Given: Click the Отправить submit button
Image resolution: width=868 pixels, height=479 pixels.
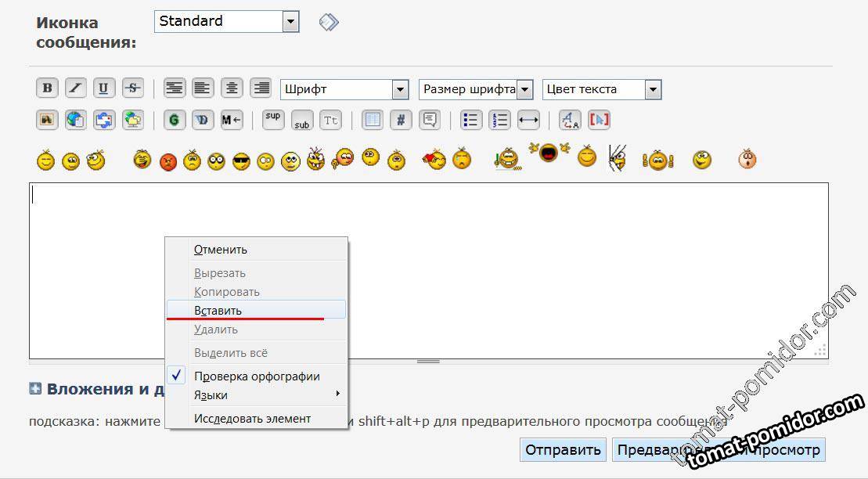Looking at the screenshot, I should 563,450.
